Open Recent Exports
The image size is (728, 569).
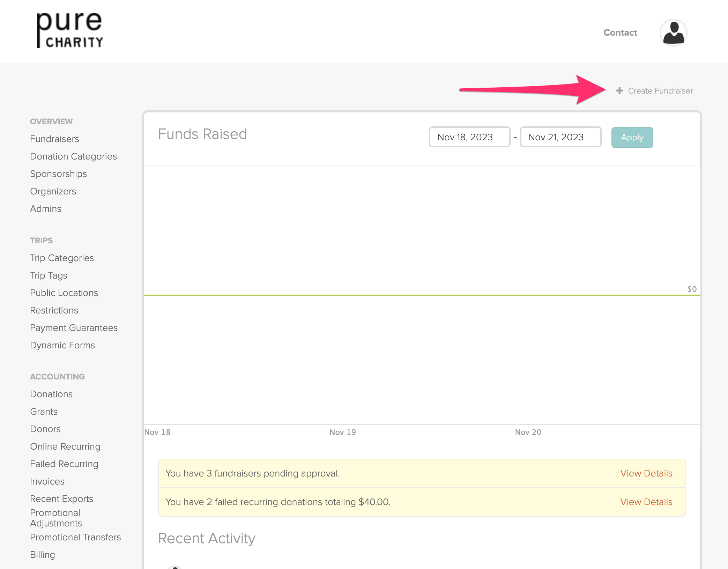point(62,499)
